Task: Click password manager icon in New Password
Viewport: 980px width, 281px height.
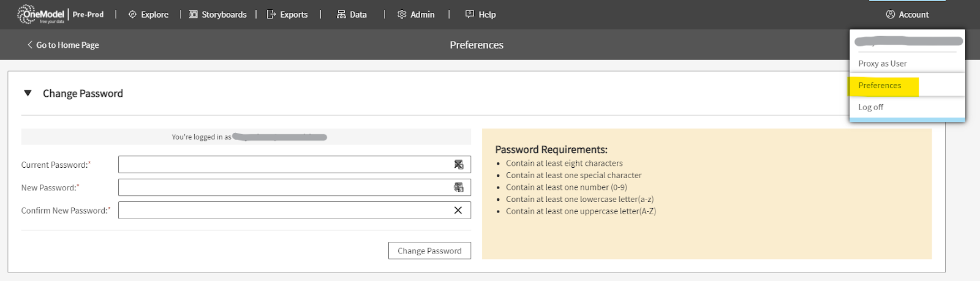Action: (x=458, y=187)
